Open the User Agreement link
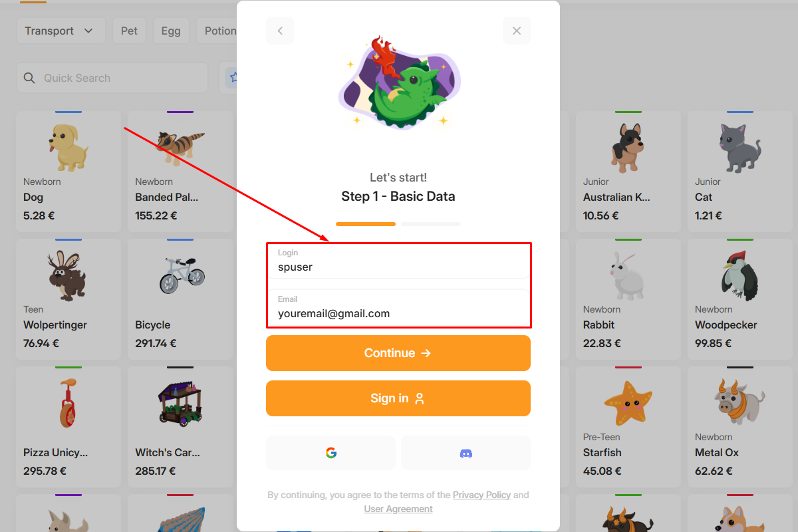This screenshot has width=798, height=532. (x=398, y=509)
